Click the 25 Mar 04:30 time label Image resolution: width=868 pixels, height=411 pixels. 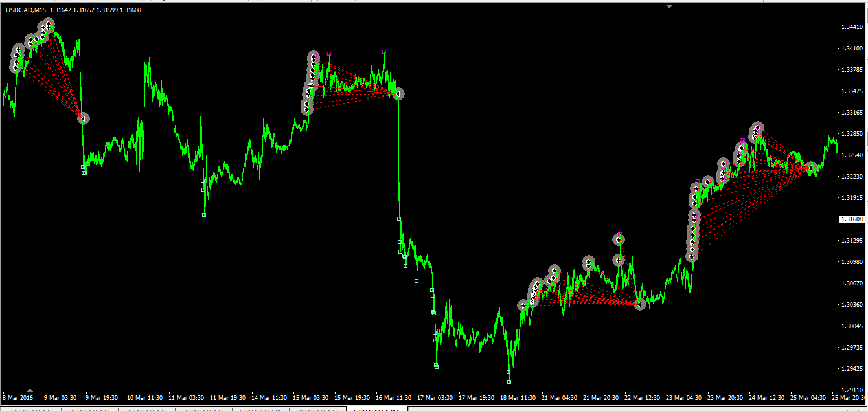click(808, 398)
